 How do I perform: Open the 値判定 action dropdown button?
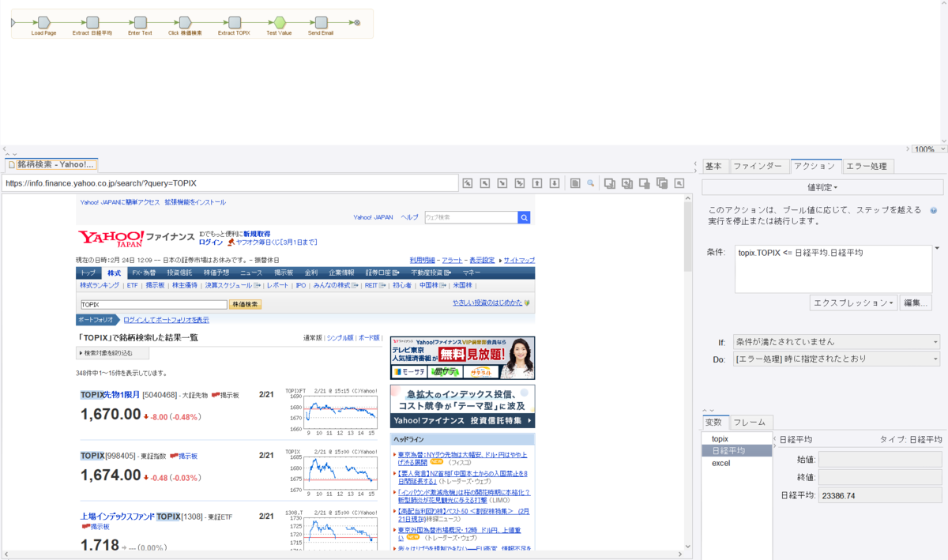pyautogui.click(x=822, y=187)
